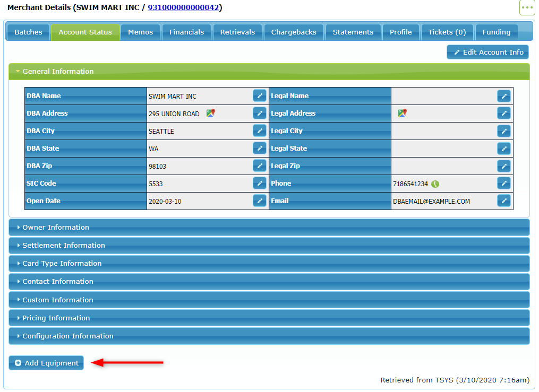Click the Add Equipment button

click(x=46, y=363)
